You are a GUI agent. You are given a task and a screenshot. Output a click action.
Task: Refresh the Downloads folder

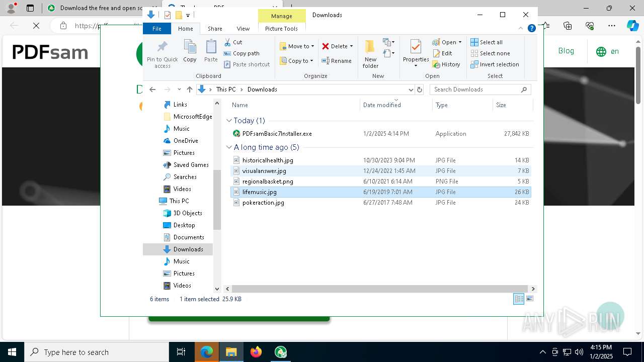(420, 89)
